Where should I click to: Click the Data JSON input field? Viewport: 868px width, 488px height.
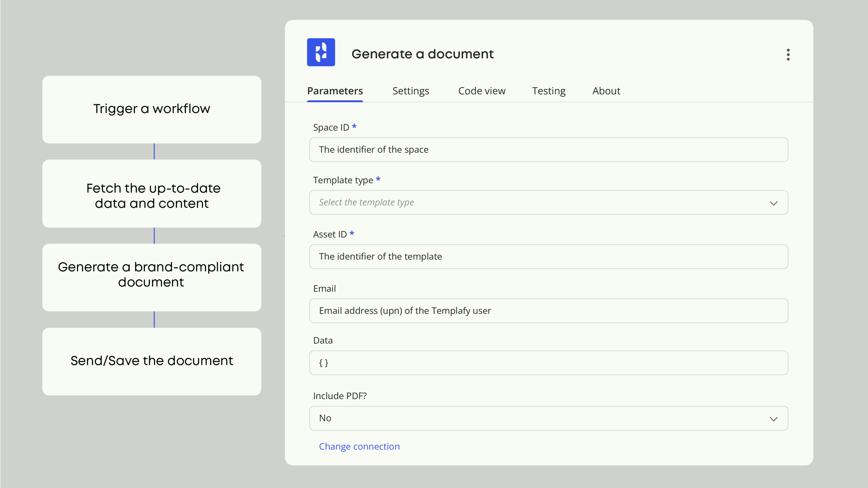pos(548,363)
